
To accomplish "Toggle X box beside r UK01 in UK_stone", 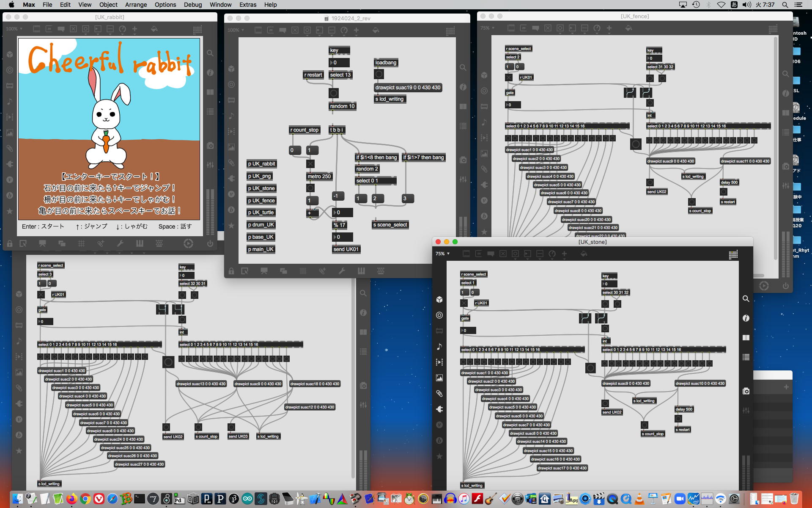I will 464,303.
